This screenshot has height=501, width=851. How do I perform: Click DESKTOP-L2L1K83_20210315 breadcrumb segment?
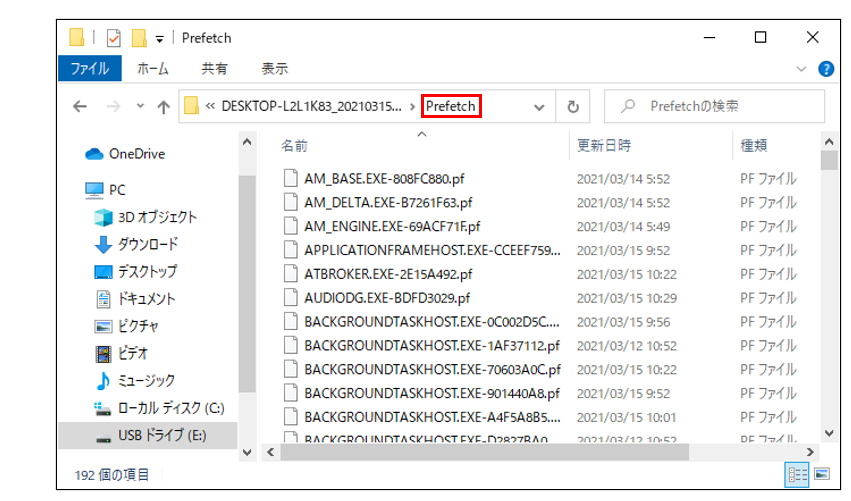click(x=312, y=106)
